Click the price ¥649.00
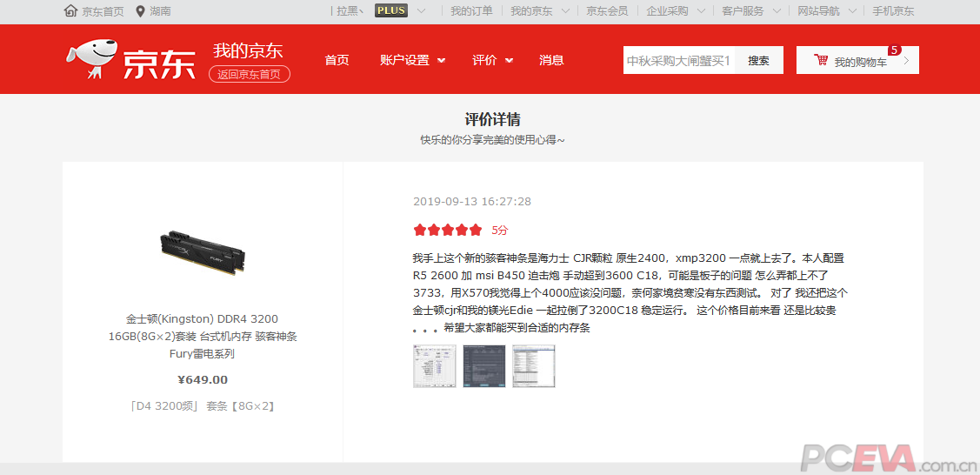The width and height of the screenshot is (980, 475). point(203,380)
